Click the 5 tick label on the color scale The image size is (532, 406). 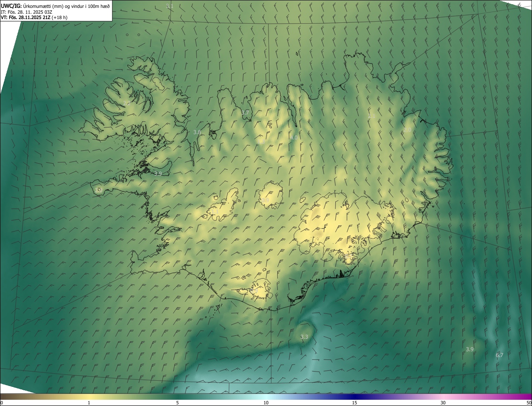point(177,403)
